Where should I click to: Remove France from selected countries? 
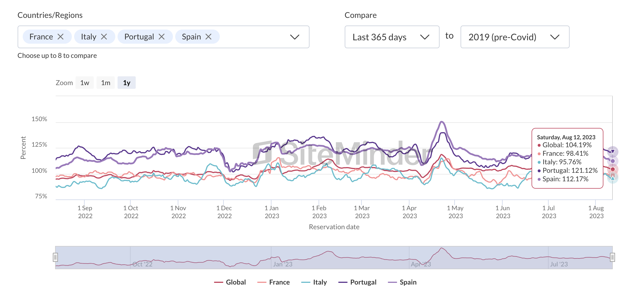[x=60, y=37]
